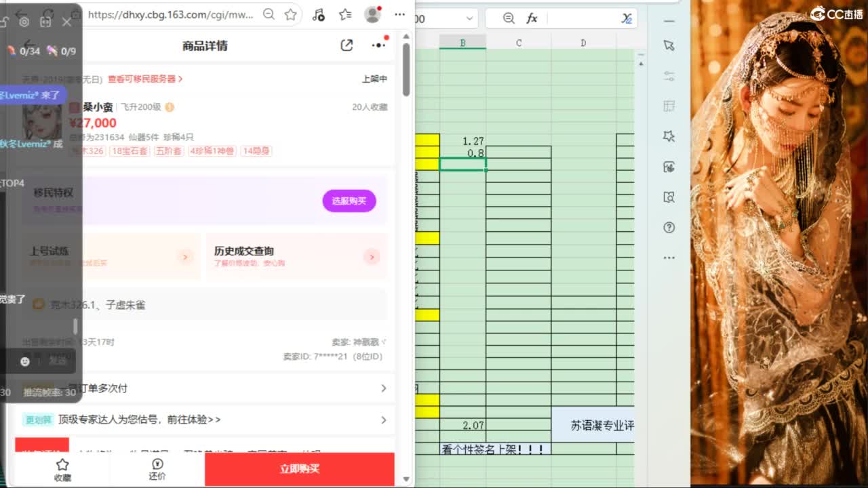Open 历史成交查询 card
The image size is (868, 488).
click(297, 257)
